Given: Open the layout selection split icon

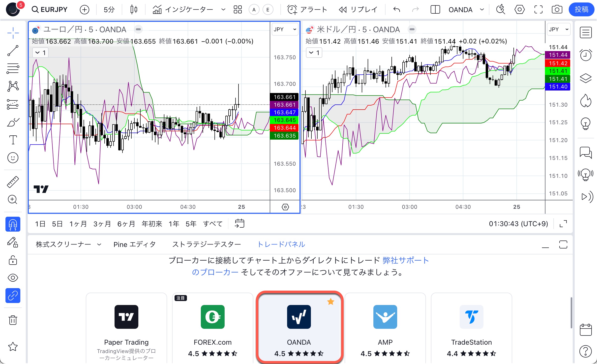Looking at the screenshot, I should (x=435, y=10).
